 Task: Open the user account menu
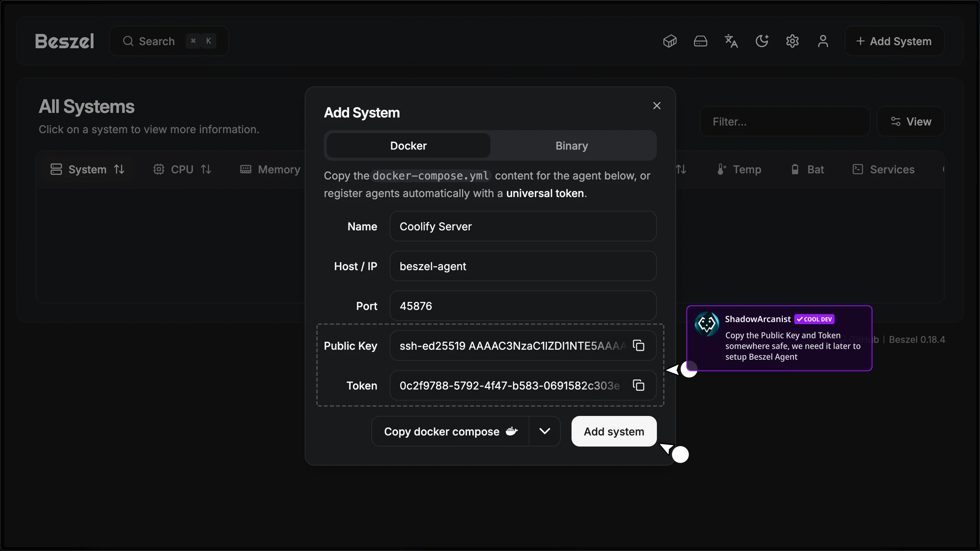(823, 41)
